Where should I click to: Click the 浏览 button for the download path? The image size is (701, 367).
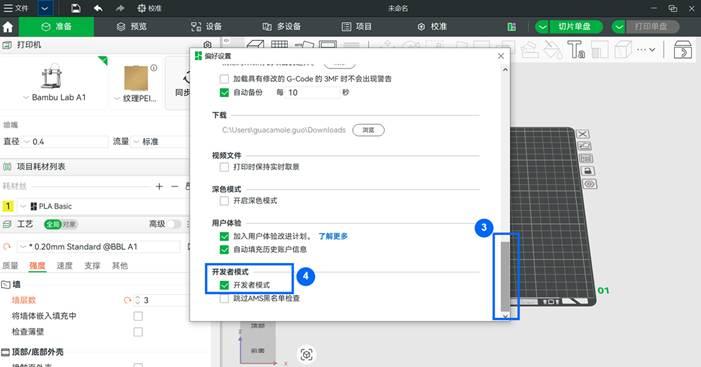[x=368, y=130]
